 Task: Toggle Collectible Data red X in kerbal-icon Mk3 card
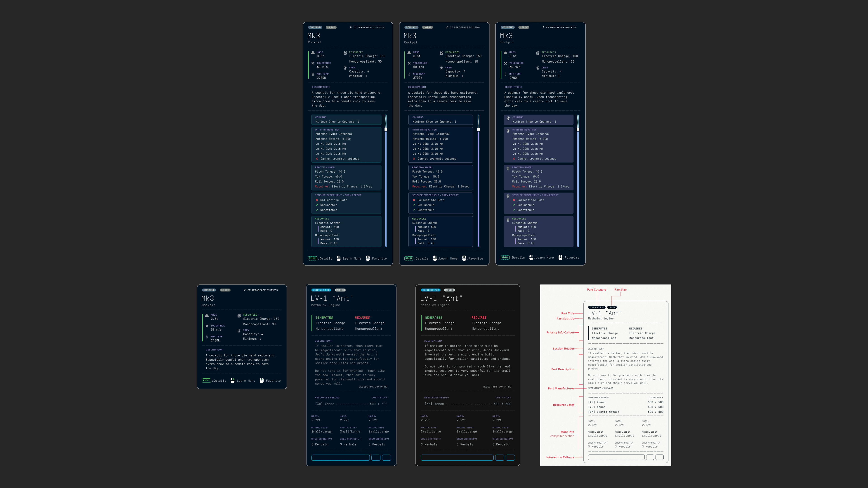(x=514, y=200)
